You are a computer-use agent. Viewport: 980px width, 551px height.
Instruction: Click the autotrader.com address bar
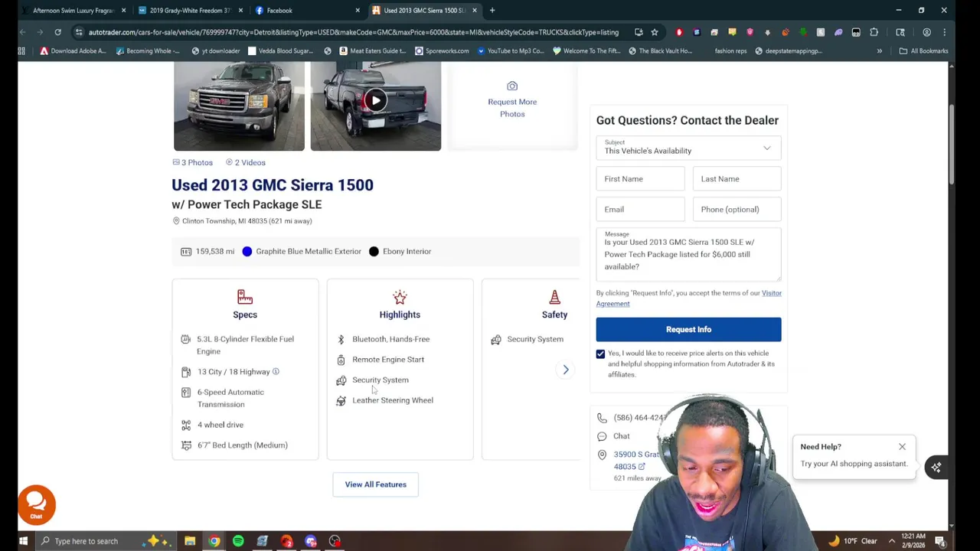[353, 32]
